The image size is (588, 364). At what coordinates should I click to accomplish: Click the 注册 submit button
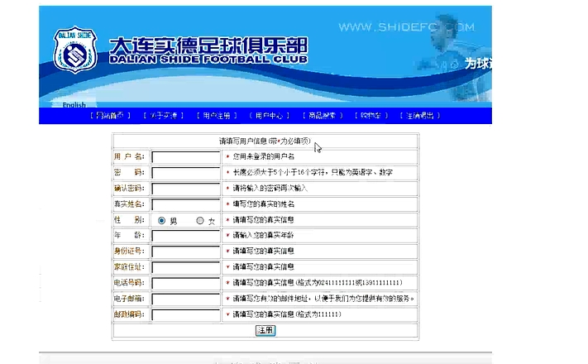[x=265, y=330]
